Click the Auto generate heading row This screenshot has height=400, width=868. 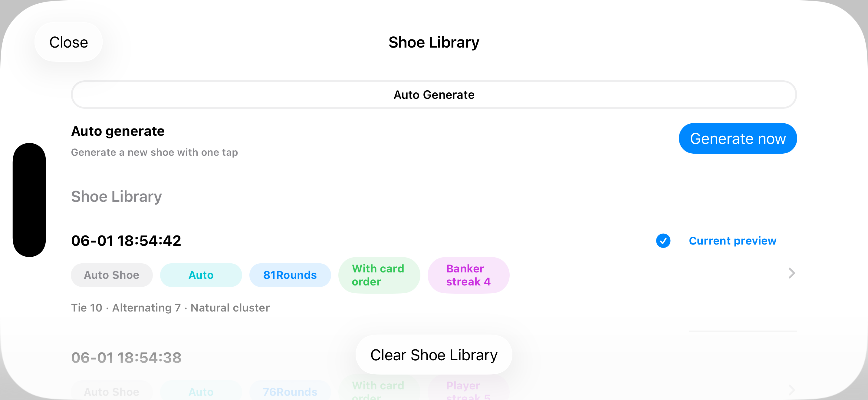pyautogui.click(x=118, y=131)
